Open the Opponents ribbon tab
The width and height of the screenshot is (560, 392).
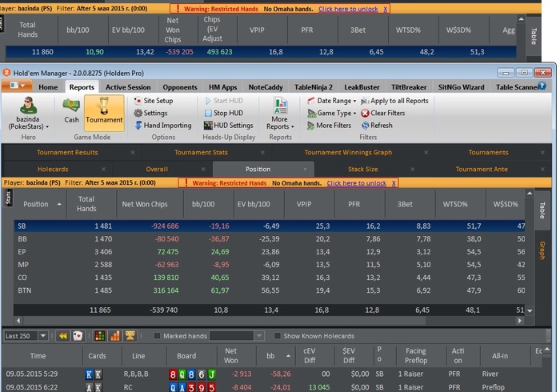click(180, 87)
